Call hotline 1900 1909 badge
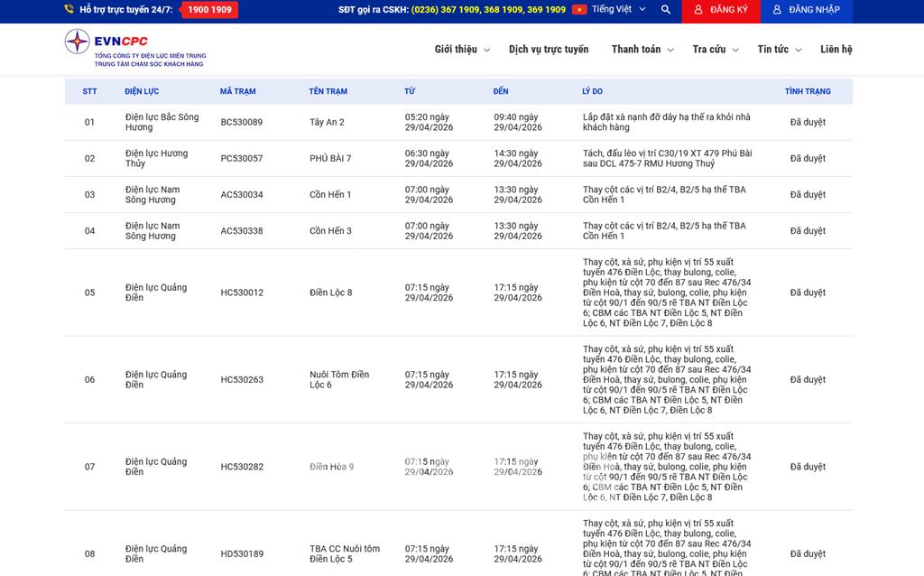 [209, 10]
